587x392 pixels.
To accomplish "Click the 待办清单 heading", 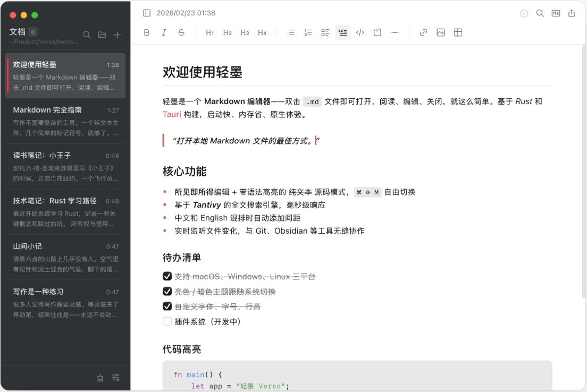I will (x=181, y=257).
